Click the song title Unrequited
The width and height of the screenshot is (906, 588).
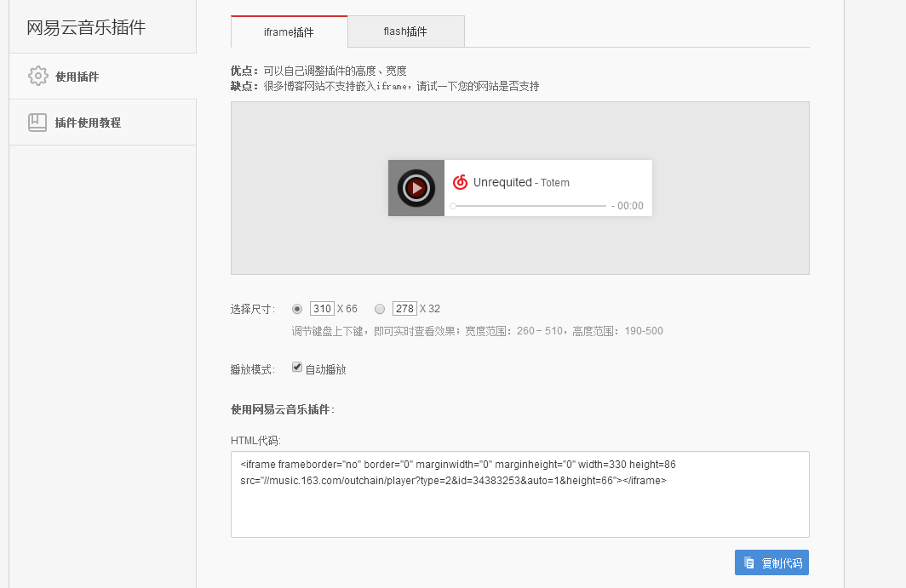point(502,182)
